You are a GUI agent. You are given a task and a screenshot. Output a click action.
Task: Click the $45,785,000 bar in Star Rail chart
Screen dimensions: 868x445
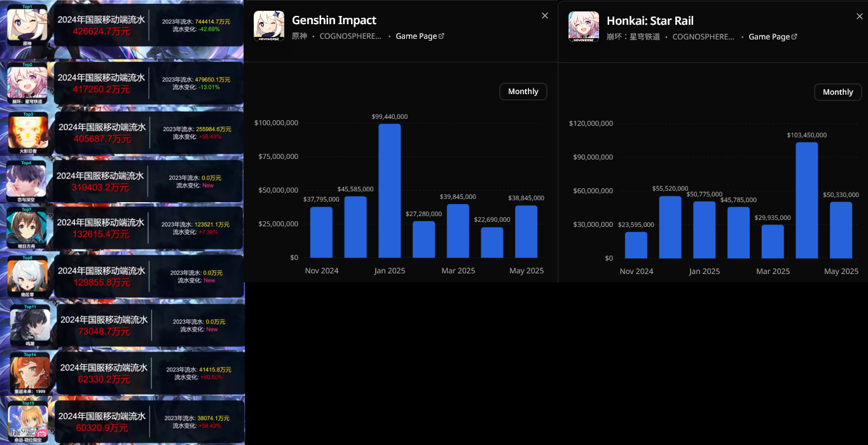[x=739, y=233]
